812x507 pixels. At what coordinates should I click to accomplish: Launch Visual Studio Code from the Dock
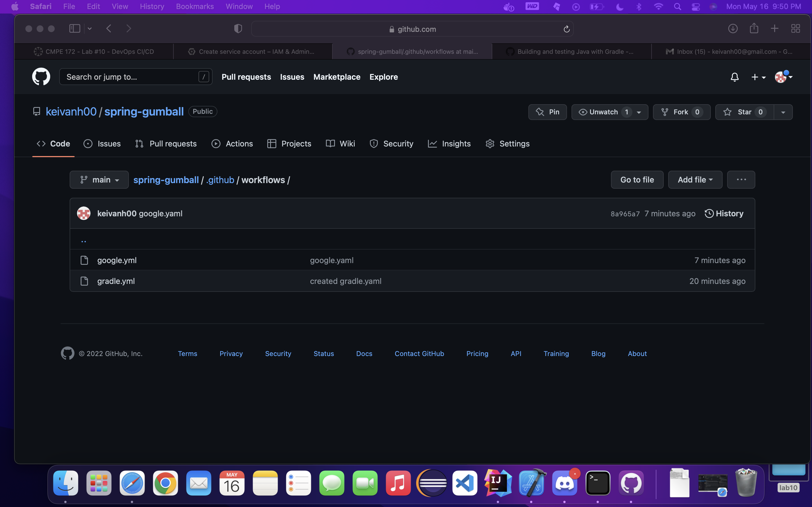click(x=465, y=483)
